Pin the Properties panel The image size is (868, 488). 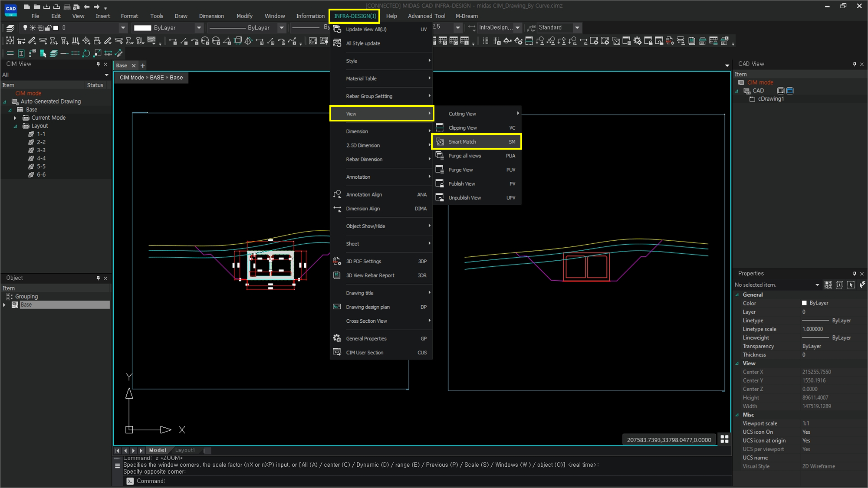click(x=855, y=274)
